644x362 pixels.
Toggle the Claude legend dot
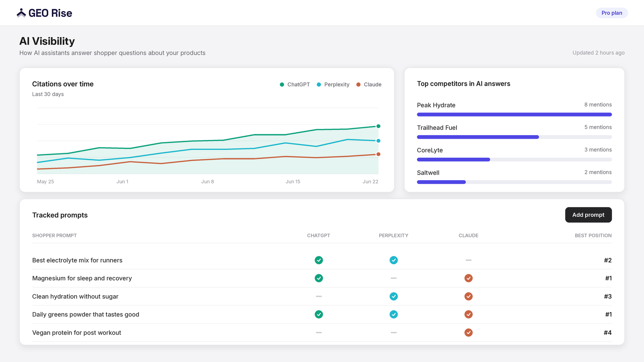coord(358,84)
